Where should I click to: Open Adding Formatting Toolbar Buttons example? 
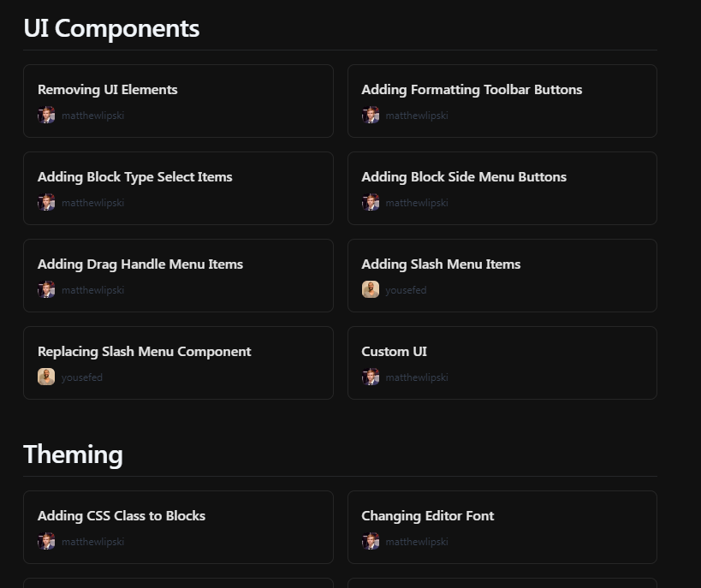(502, 101)
